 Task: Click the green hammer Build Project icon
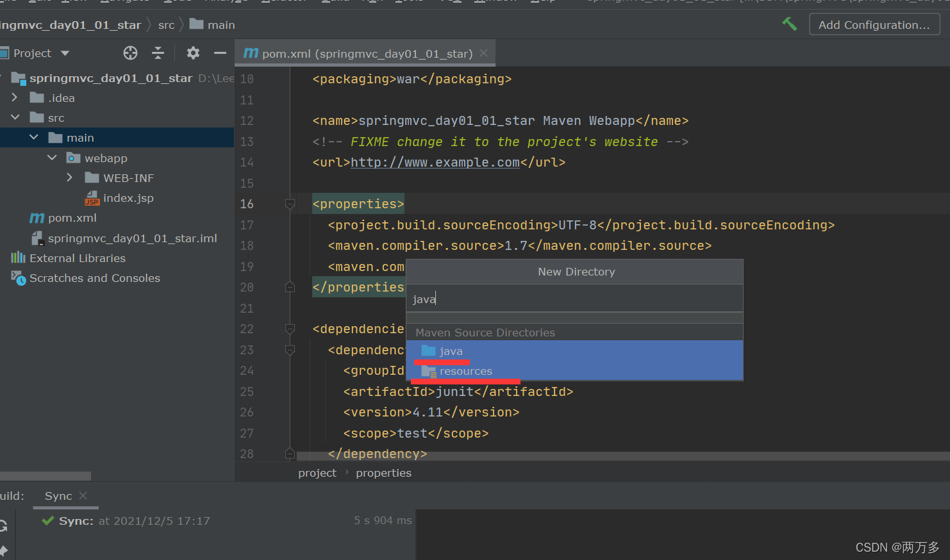(x=790, y=24)
